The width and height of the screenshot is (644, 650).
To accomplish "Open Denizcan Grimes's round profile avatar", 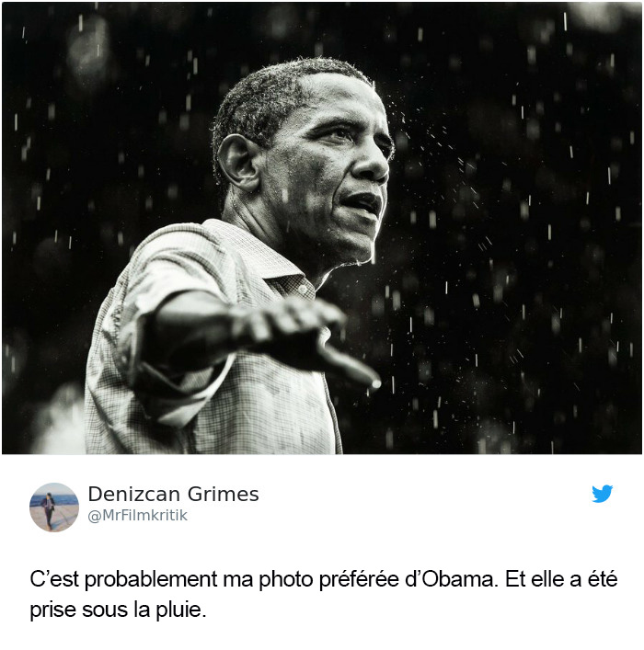I will tap(54, 507).
